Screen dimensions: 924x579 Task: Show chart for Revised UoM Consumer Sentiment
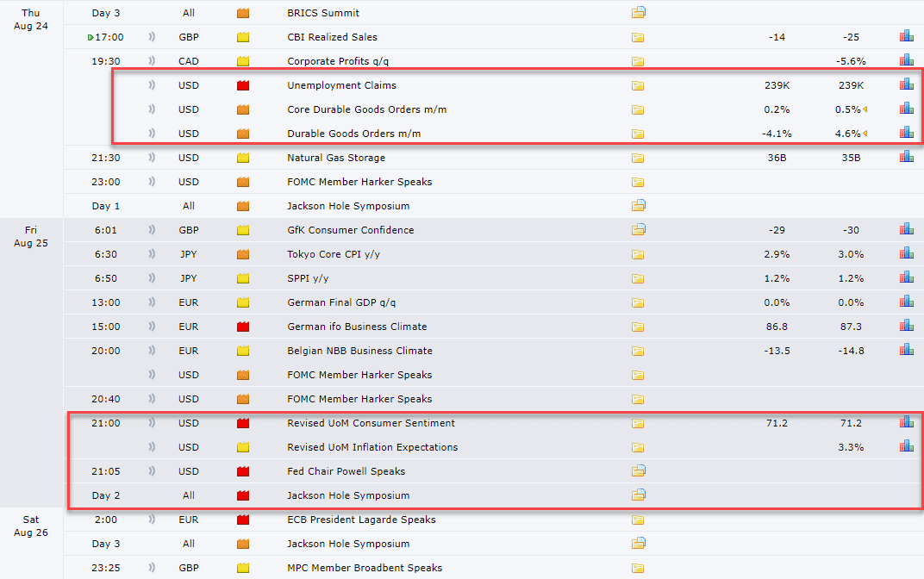click(x=905, y=422)
